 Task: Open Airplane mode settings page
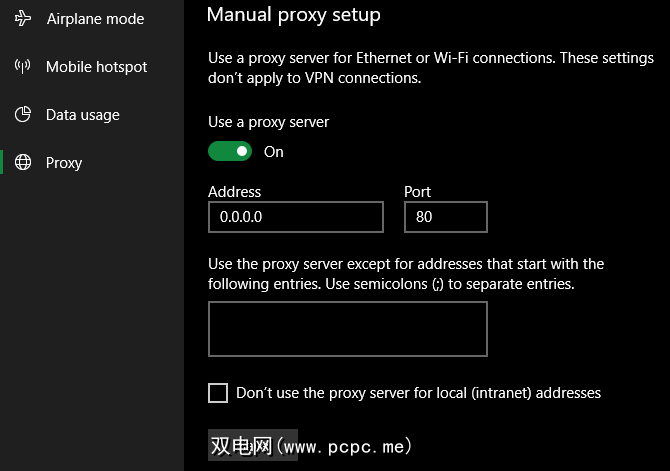pos(95,19)
